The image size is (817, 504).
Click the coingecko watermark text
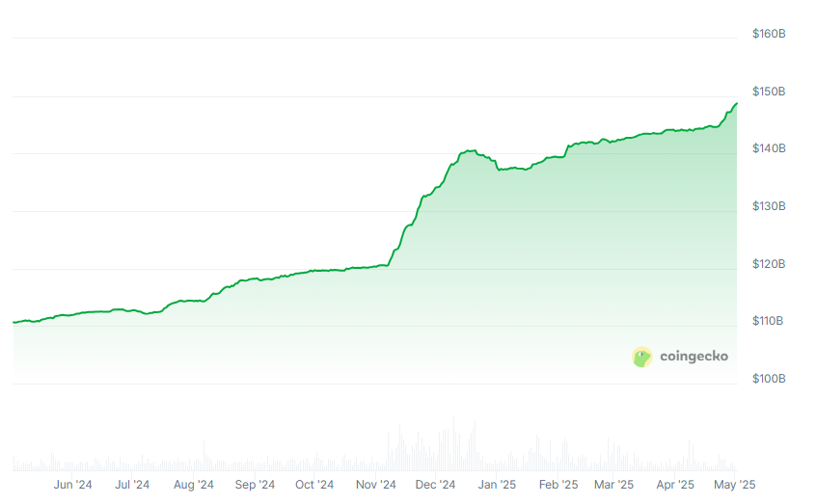(694, 357)
